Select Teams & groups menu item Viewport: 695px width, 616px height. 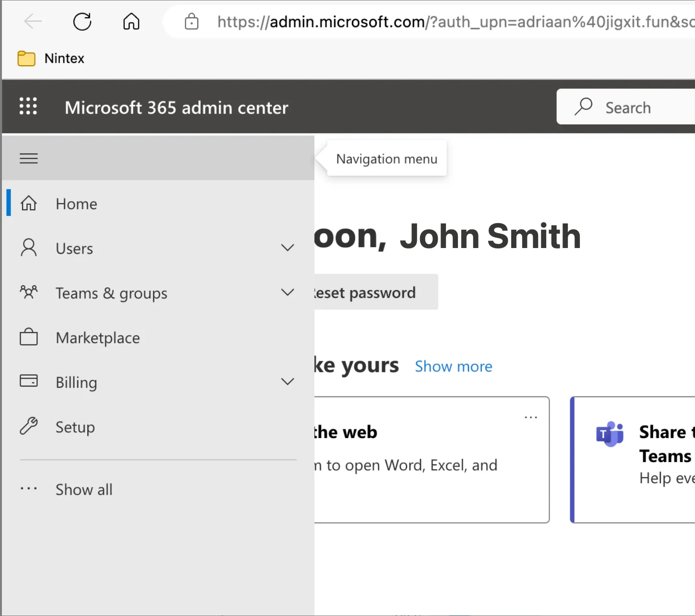(x=158, y=293)
